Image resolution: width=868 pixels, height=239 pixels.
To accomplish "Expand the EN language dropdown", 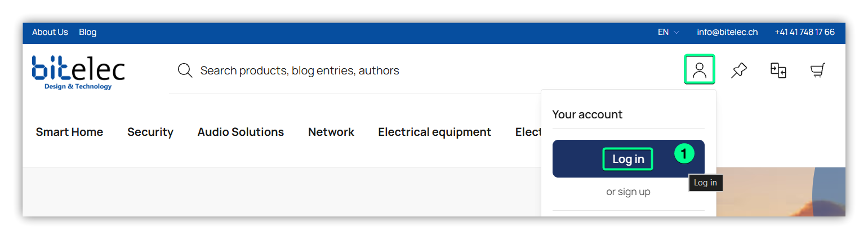I will pos(668,32).
